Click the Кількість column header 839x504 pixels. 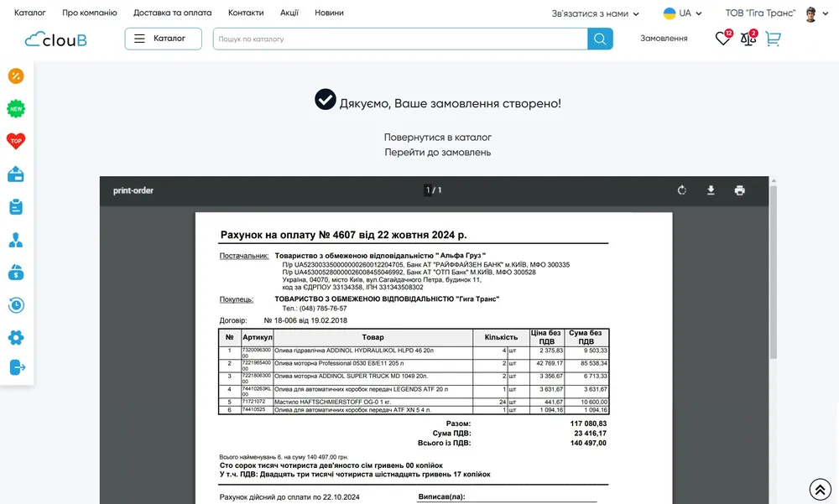[501, 338]
